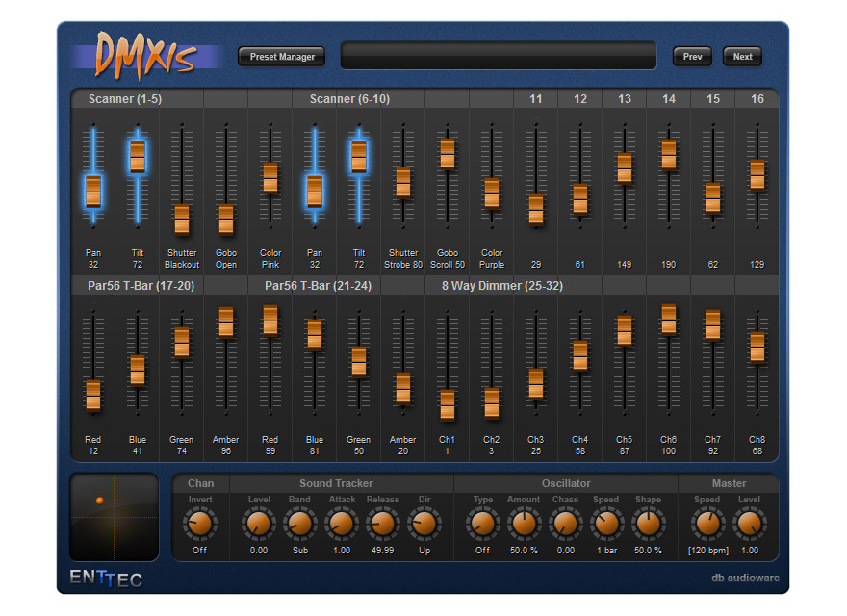Click the Color Purple fader
847x616 pixels.
(x=492, y=192)
